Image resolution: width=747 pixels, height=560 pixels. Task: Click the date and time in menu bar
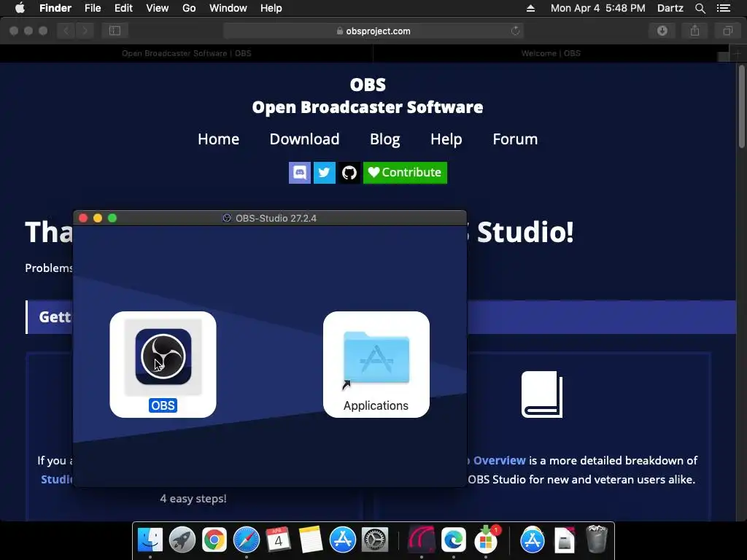tap(598, 8)
